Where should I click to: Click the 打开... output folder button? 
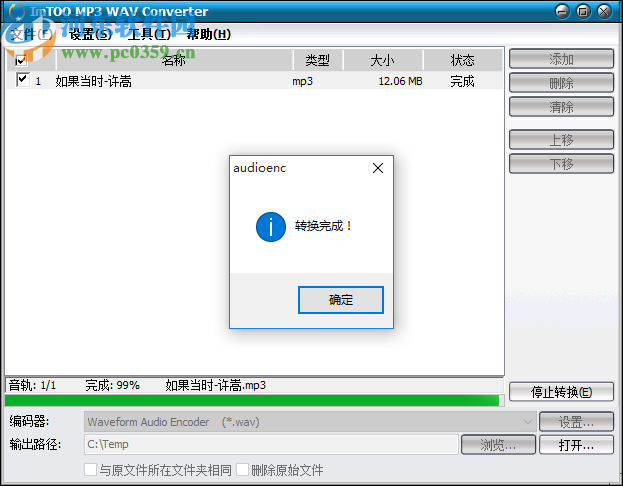click(576, 445)
